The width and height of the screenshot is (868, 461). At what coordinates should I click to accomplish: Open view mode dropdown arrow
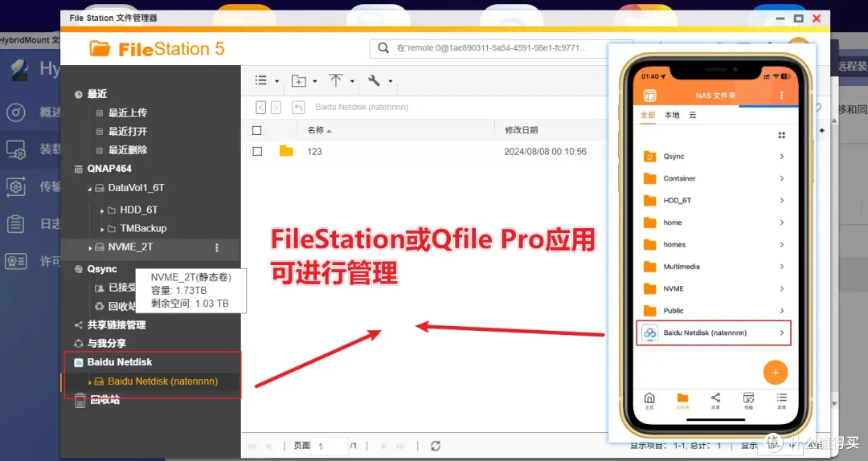[x=276, y=81]
